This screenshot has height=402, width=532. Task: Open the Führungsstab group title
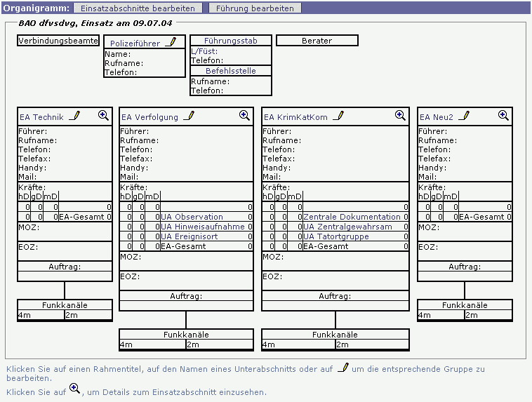[231, 41]
